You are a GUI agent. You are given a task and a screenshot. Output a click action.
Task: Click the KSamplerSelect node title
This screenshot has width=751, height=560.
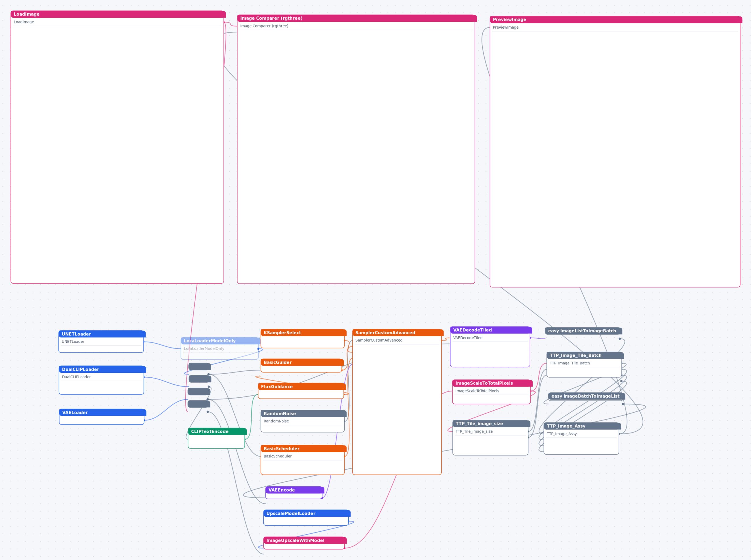pyautogui.click(x=304, y=333)
